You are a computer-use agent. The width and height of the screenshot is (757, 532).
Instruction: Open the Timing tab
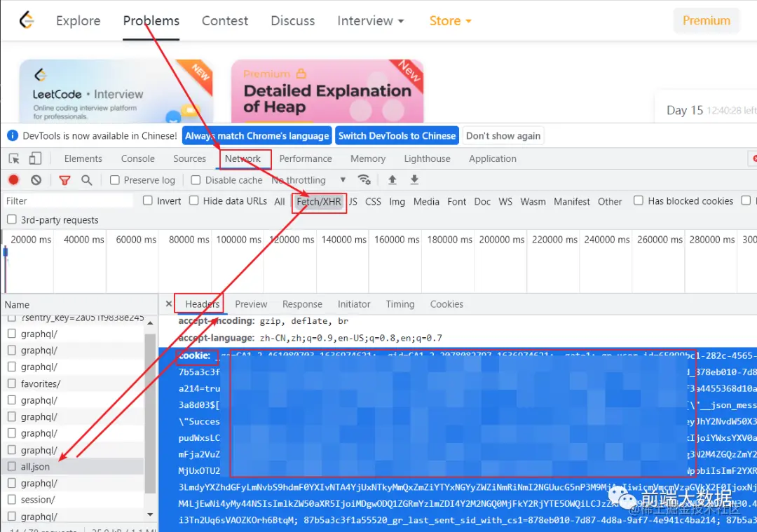click(x=400, y=304)
